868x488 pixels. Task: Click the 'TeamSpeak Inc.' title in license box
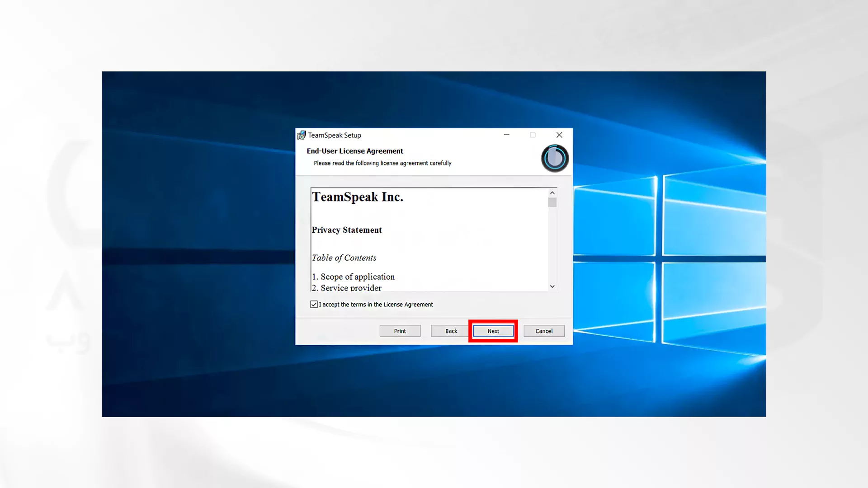click(x=358, y=197)
